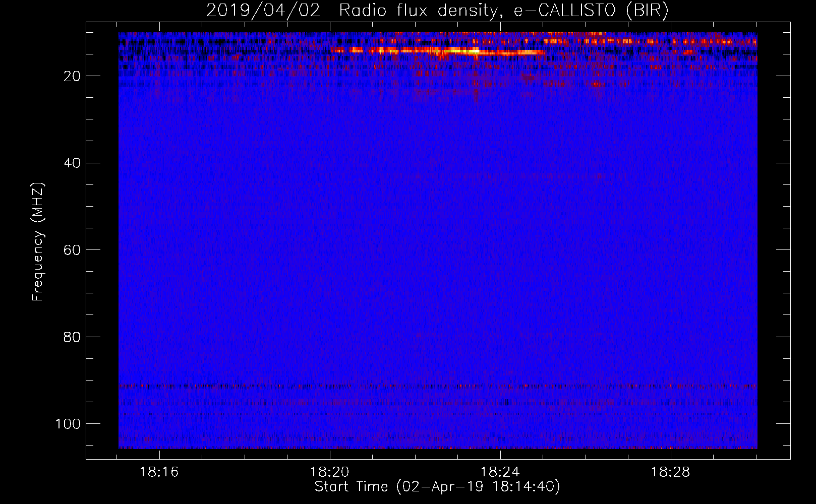Click the 60 MHz frequency tick label
This screenshot has height=504, width=816.
point(72,250)
